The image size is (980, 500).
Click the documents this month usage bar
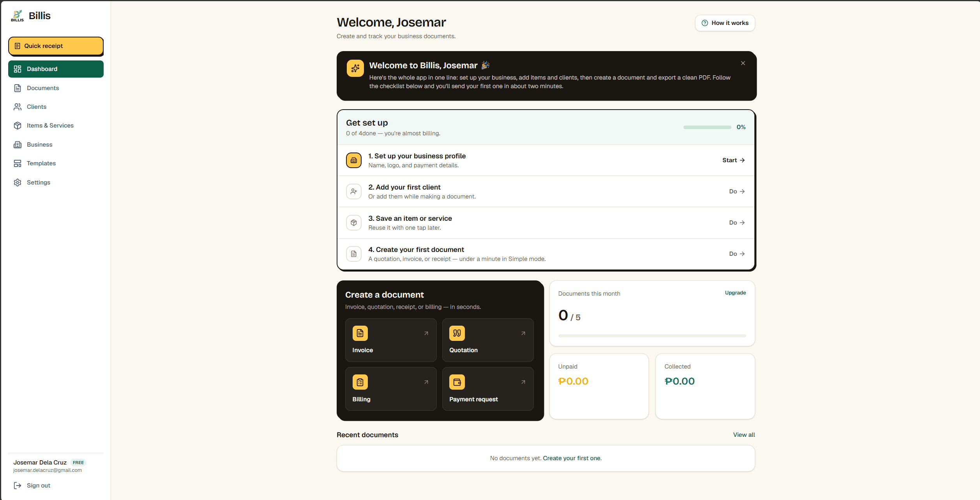(x=652, y=336)
